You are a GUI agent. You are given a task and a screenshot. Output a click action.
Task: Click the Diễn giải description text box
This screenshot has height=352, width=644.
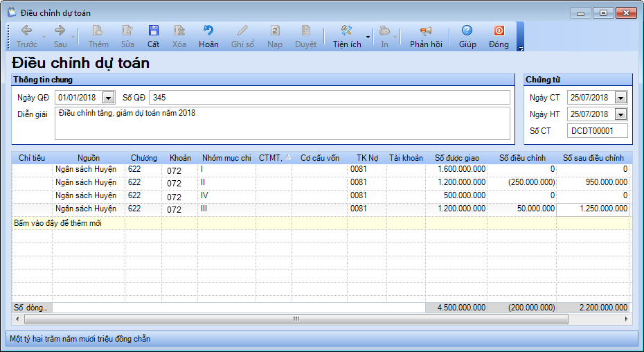click(282, 123)
